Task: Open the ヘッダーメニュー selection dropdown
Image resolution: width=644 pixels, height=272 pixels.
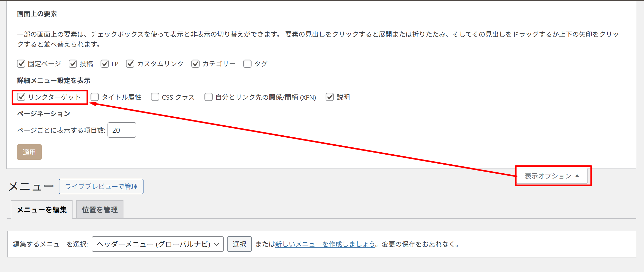Action: click(157, 244)
